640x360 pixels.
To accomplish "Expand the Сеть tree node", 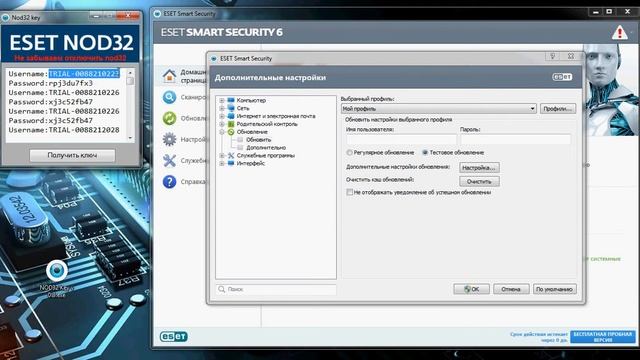I will 222,108.
